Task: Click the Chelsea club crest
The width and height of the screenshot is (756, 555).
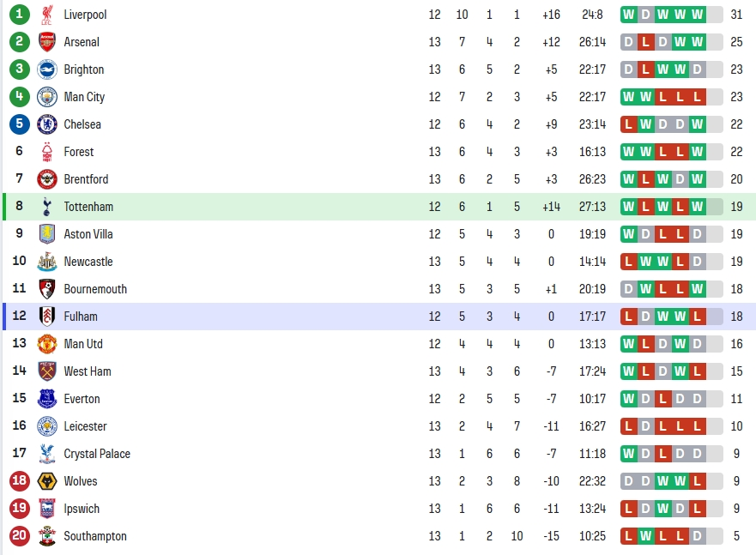Action: (x=47, y=124)
